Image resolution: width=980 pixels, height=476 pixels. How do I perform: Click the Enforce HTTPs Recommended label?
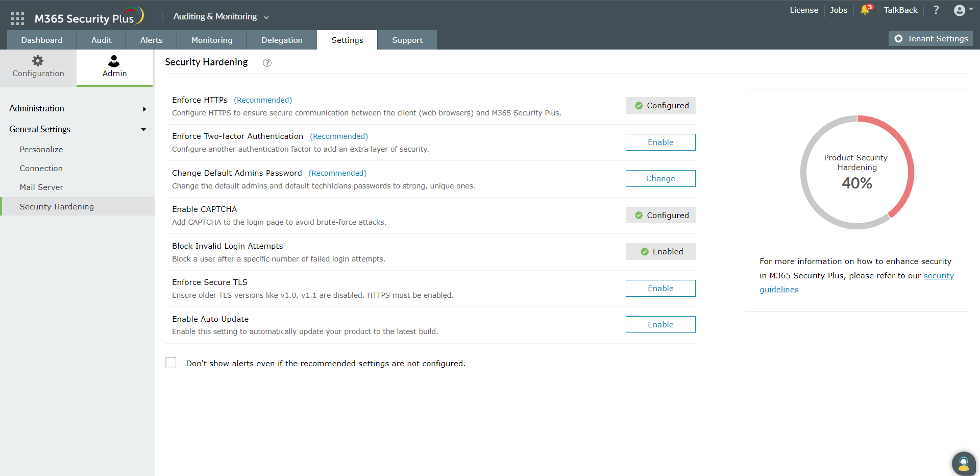(x=263, y=100)
